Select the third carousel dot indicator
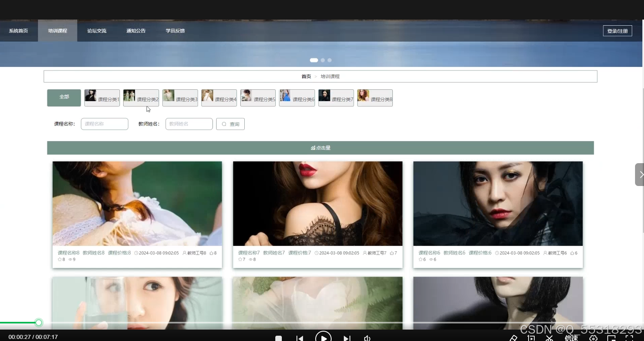Image resolution: width=644 pixels, height=341 pixels. 330,60
